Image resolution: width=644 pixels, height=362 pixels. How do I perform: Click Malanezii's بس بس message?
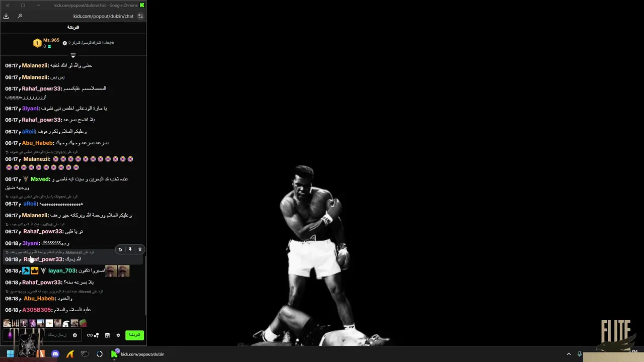point(57,77)
